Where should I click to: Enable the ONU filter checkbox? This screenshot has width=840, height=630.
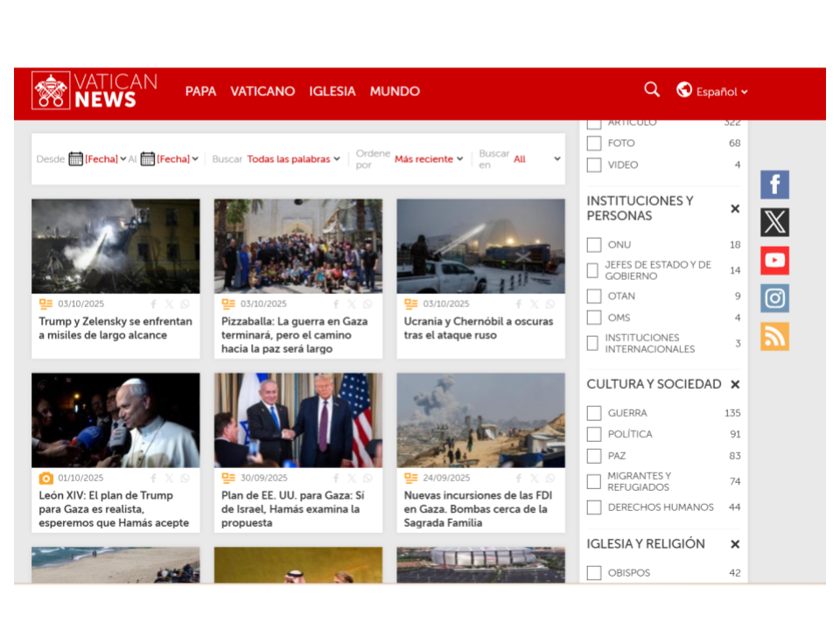pos(594,245)
